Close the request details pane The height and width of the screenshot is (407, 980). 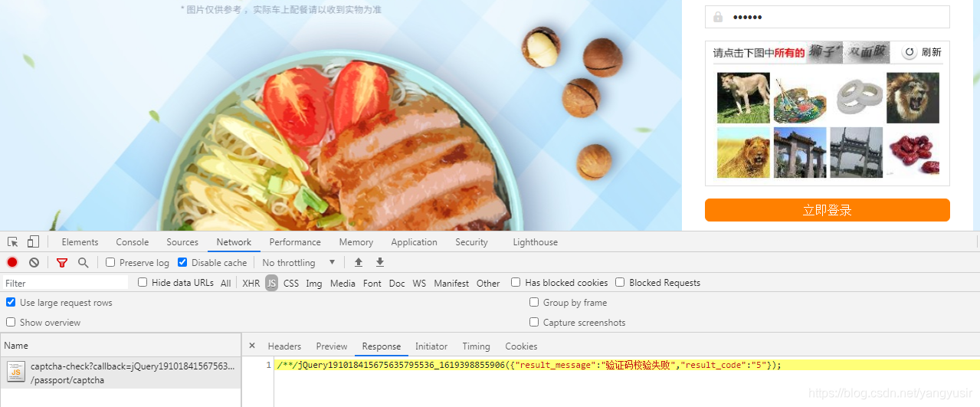click(x=252, y=346)
